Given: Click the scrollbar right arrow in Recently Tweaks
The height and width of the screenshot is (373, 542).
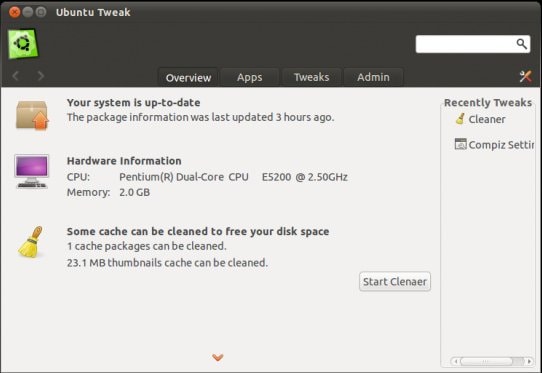Looking at the screenshot, I should (x=529, y=362).
